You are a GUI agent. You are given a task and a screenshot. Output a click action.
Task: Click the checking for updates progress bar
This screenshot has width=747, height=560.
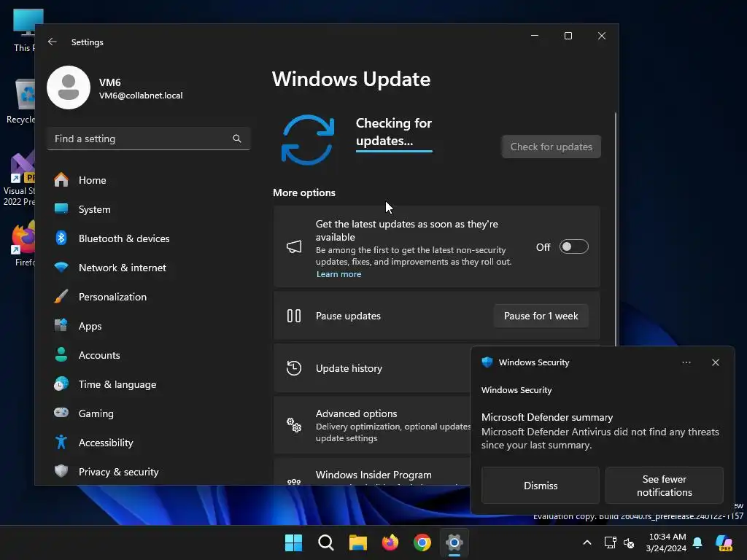coord(394,151)
